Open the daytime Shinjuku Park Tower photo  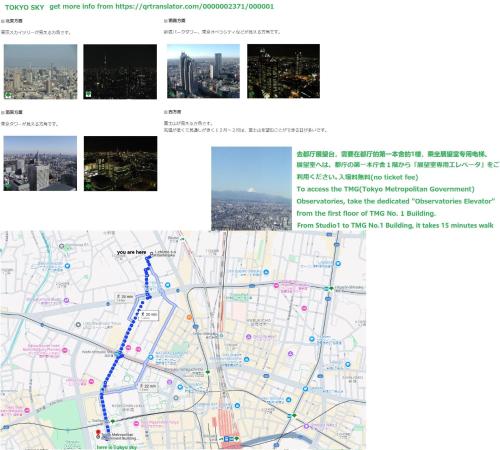coord(203,71)
